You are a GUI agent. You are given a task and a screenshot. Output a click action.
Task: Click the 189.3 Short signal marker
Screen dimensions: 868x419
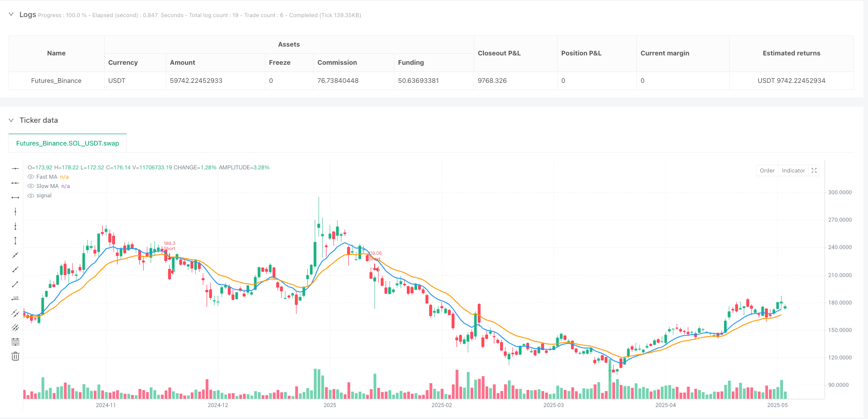(x=169, y=246)
